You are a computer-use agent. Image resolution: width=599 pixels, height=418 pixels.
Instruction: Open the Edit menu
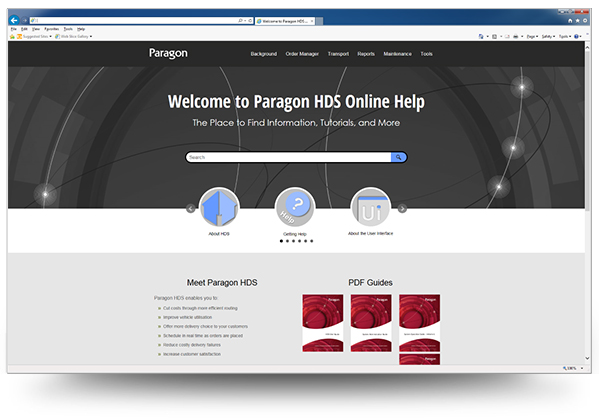tap(24, 29)
